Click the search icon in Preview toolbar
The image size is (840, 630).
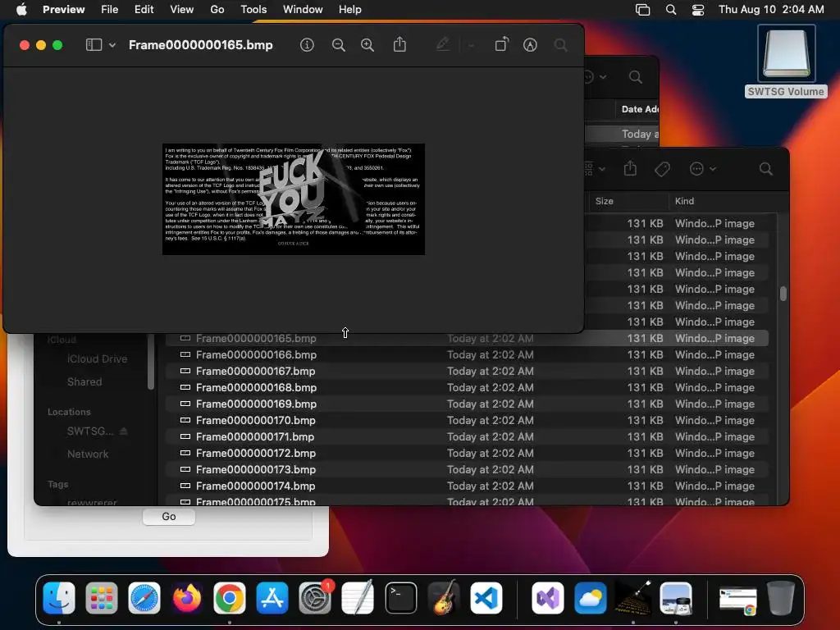click(x=561, y=45)
